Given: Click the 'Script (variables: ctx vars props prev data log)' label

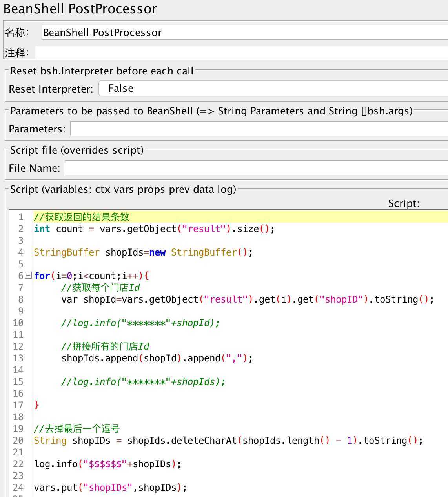Looking at the screenshot, I should click(123, 189).
